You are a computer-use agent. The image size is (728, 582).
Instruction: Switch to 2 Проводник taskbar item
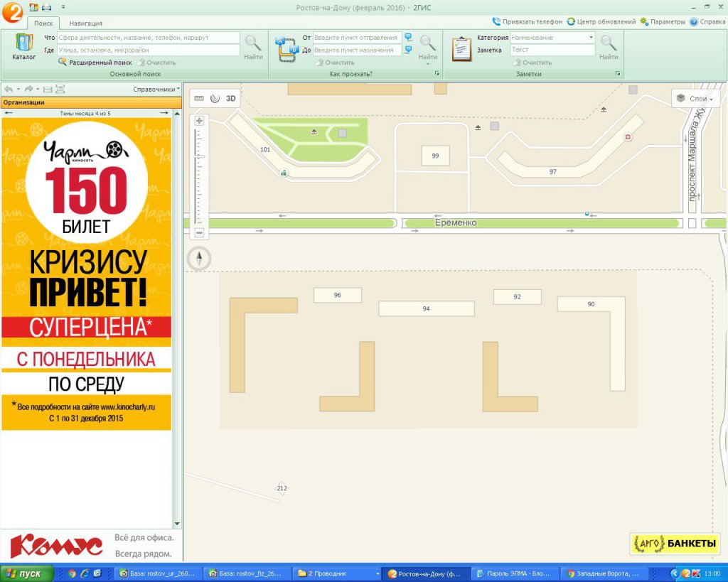click(x=338, y=573)
